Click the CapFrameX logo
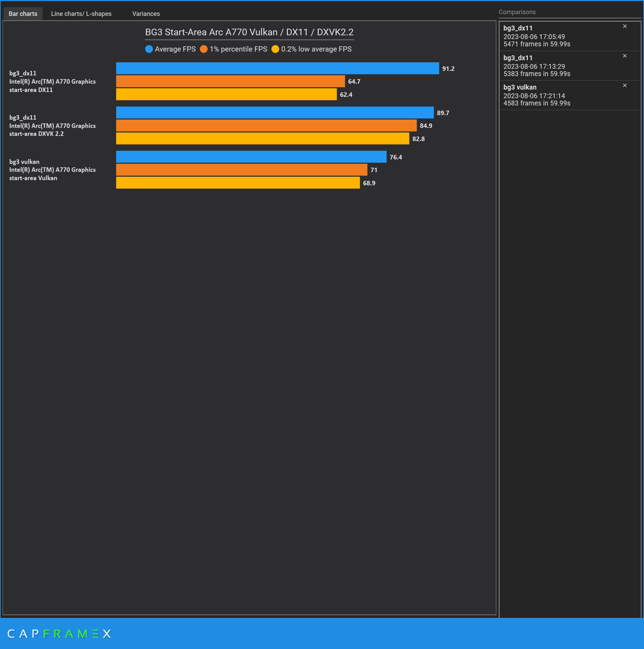Image resolution: width=644 pixels, height=649 pixels. tap(59, 633)
